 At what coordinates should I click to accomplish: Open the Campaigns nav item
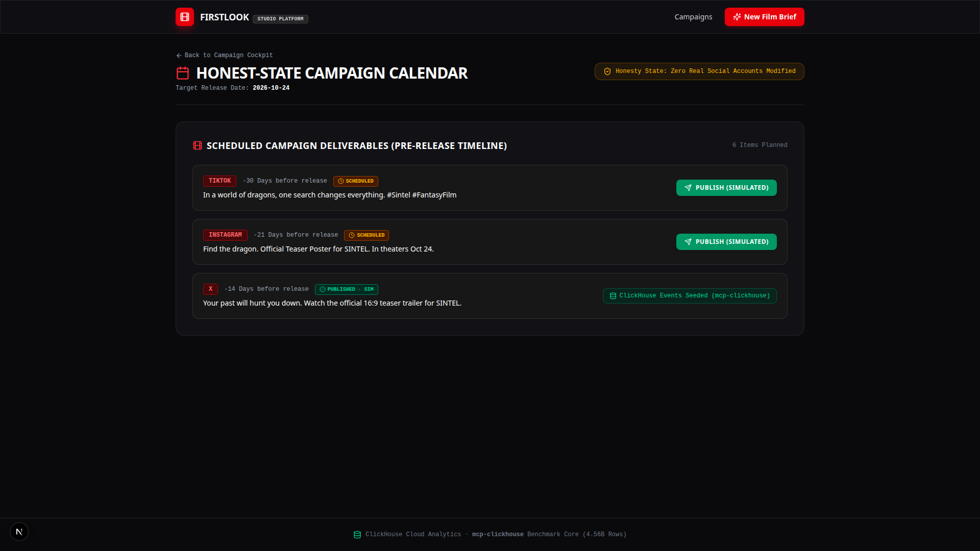(693, 17)
